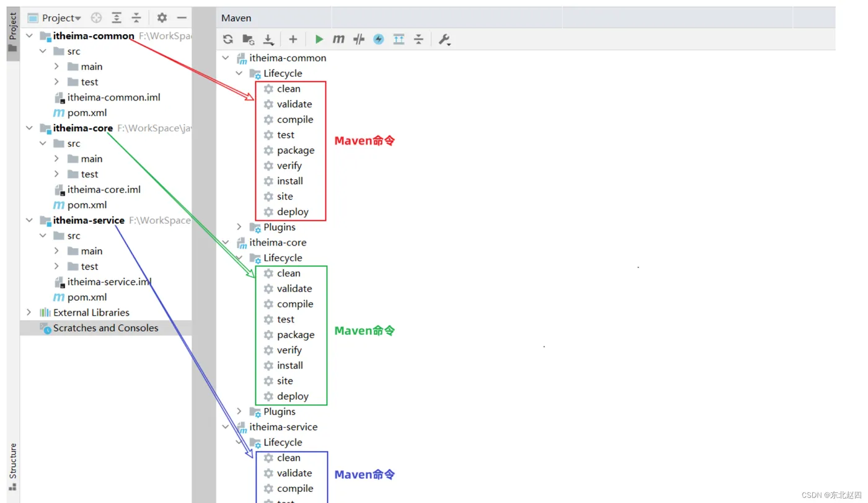868x503 pixels.
Task: Select install goal under itheima-common Lifecycle
Action: 283,181
